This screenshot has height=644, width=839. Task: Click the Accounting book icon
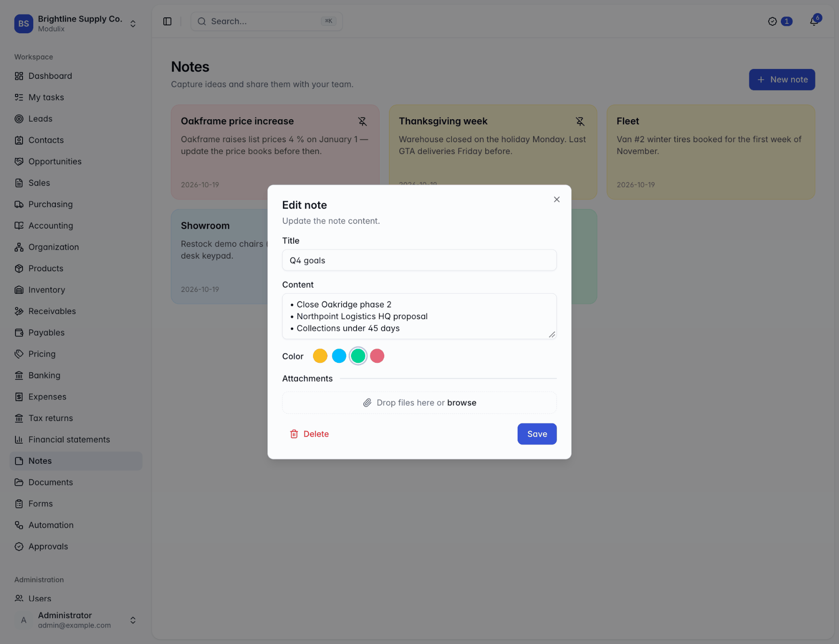coord(19,225)
